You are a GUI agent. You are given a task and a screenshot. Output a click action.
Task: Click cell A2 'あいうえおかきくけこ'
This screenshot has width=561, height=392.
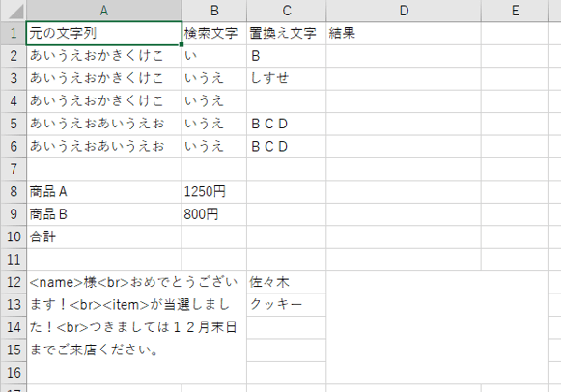coord(103,56)
